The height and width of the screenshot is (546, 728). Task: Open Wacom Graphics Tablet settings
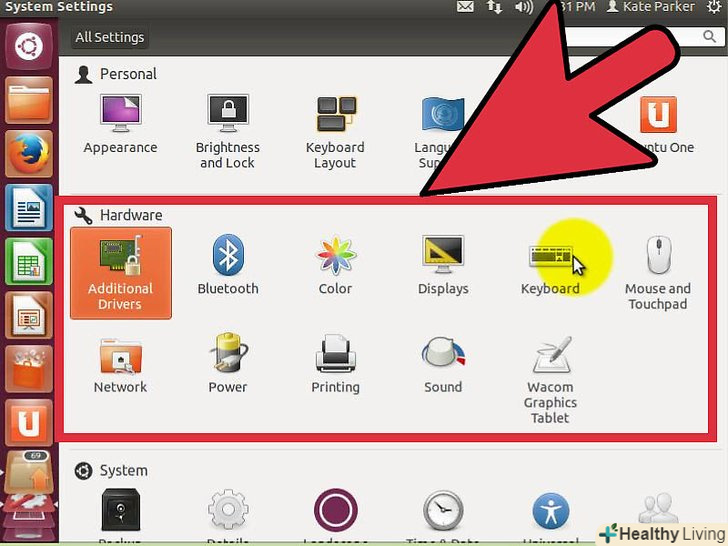(551, 380)
